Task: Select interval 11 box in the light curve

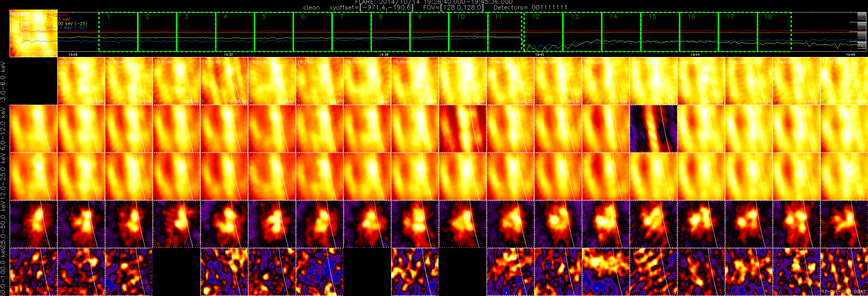Action: 505,32
